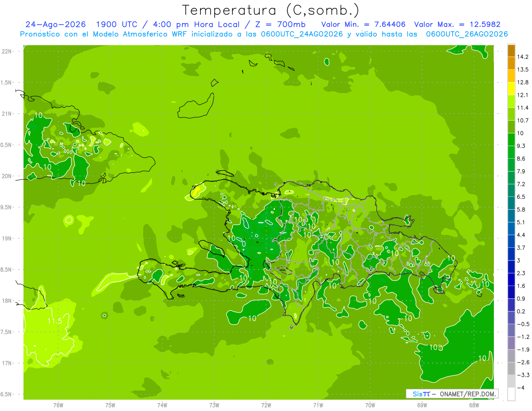
Task: Click the blue swatch between 3 and 3.7
Action: 511,254
